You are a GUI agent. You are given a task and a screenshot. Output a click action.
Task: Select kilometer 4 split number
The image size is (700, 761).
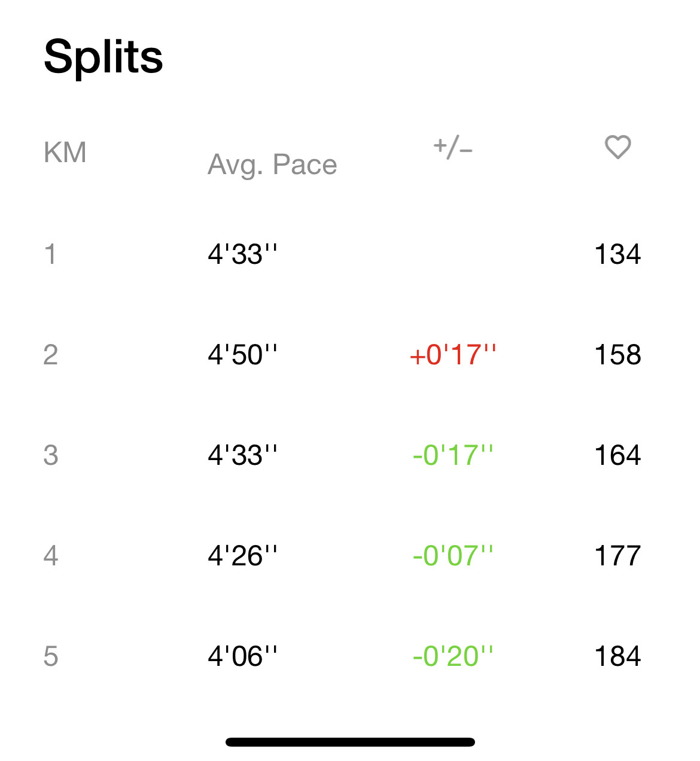pos(51,556)
